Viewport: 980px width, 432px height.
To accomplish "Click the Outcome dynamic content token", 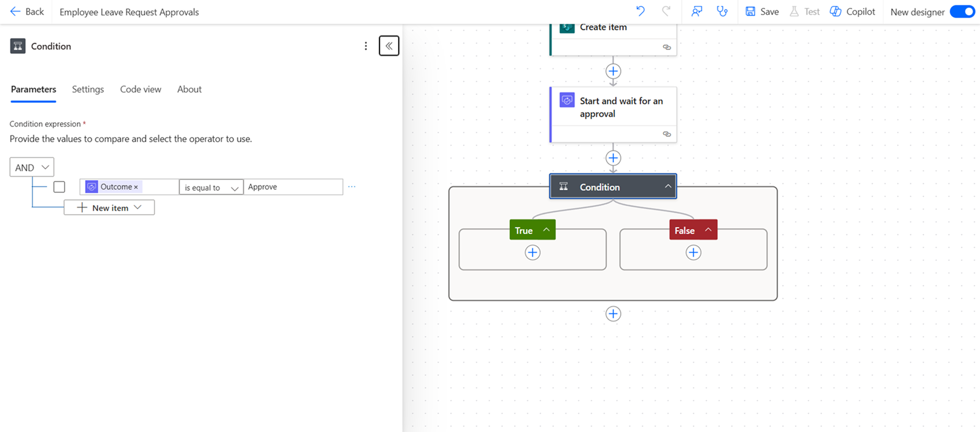I will 112,187.
